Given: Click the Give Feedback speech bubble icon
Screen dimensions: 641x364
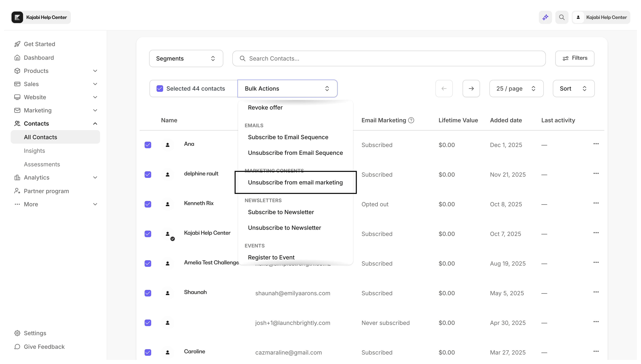Looking at the screenshot, I should 17,347.
